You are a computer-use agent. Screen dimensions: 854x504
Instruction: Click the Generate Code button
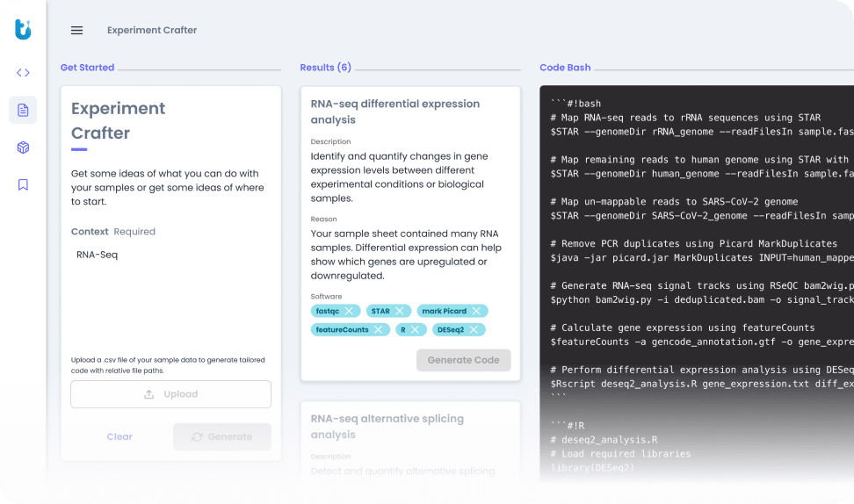(463, 360)
